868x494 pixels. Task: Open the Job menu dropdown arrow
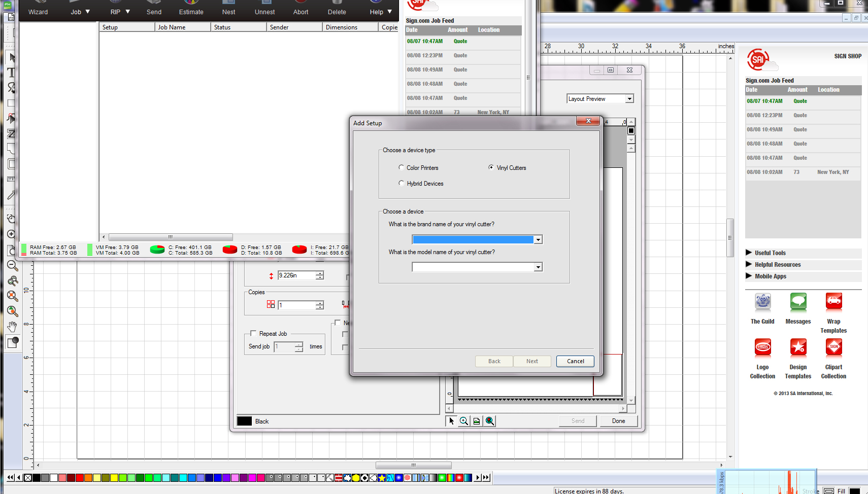click(87, 12)
